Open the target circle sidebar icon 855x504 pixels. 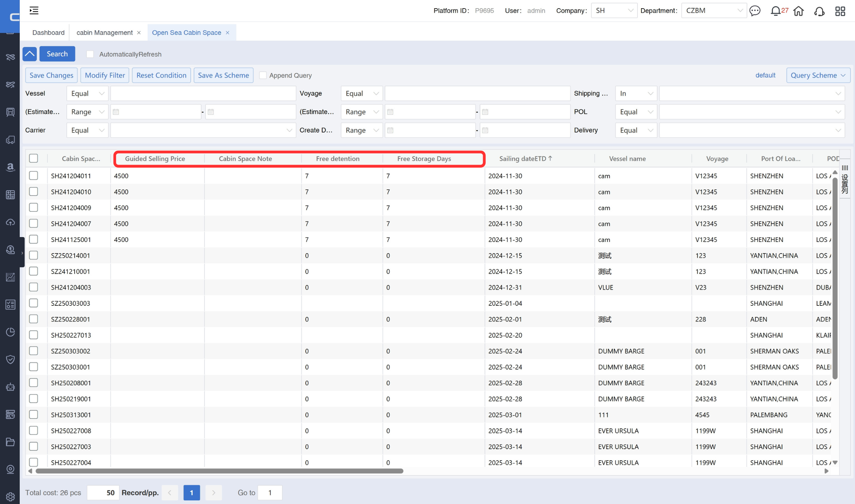(10, 469)
